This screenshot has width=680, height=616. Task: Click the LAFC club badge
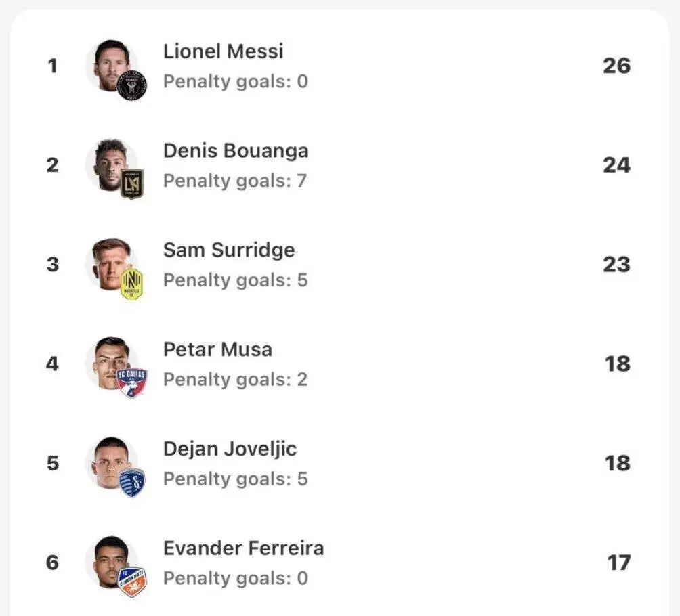click(x=131, y=184)
